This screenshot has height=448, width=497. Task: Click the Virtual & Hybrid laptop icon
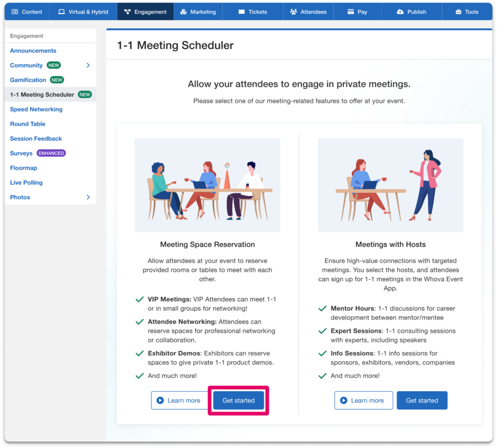coord(62,12)
